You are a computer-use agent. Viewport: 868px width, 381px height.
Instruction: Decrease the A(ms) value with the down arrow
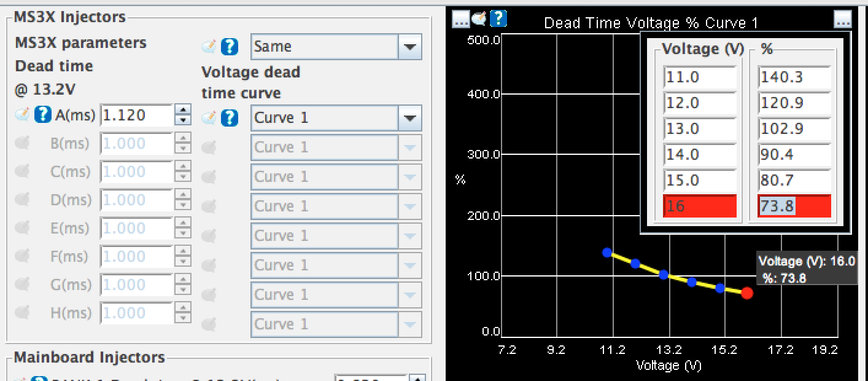tap(183, 120)
